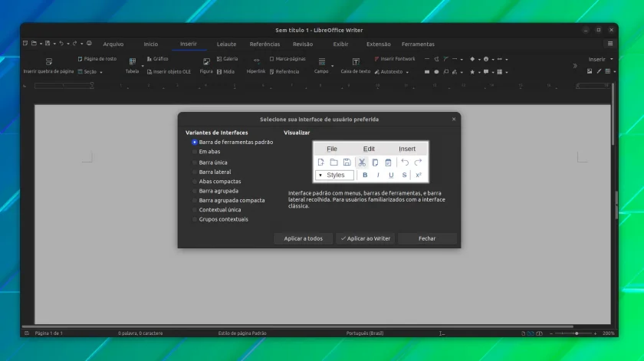Click the book view layout icon
This screenshot has height=361, width=644.
click(x=539, y=333)
